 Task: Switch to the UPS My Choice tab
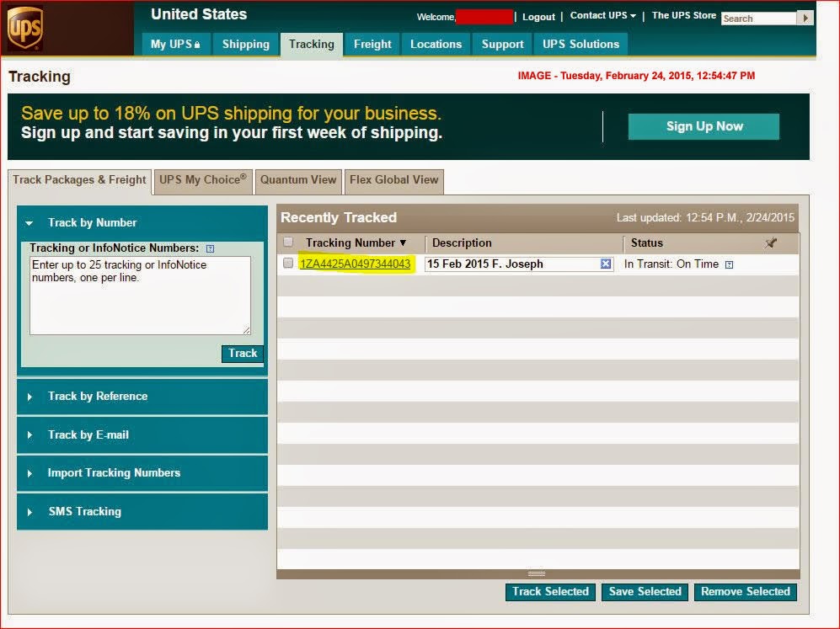pos(202,181)
